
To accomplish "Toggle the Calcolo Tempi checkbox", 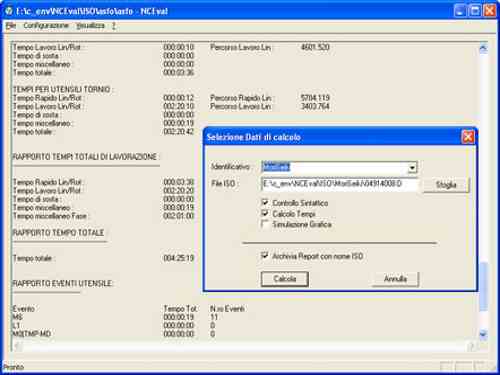I will tap(265, 213).
